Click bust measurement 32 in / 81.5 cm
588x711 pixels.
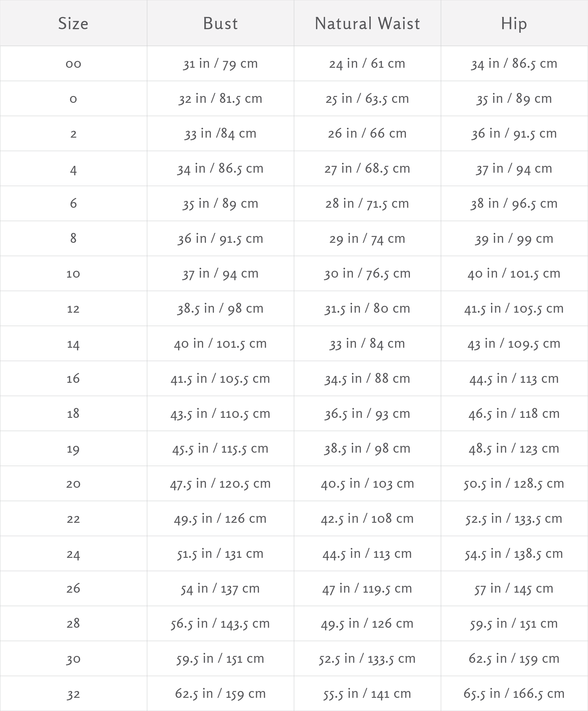tap(220, 99)
